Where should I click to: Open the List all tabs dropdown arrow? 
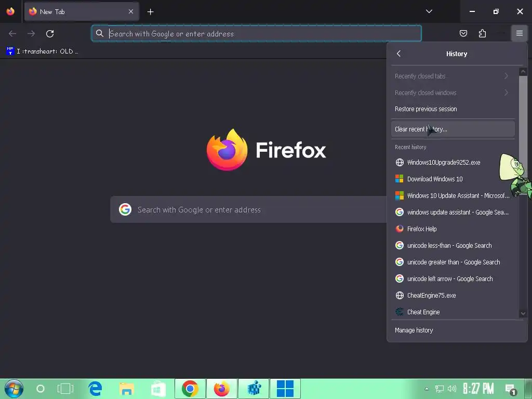tap(429, 11)
